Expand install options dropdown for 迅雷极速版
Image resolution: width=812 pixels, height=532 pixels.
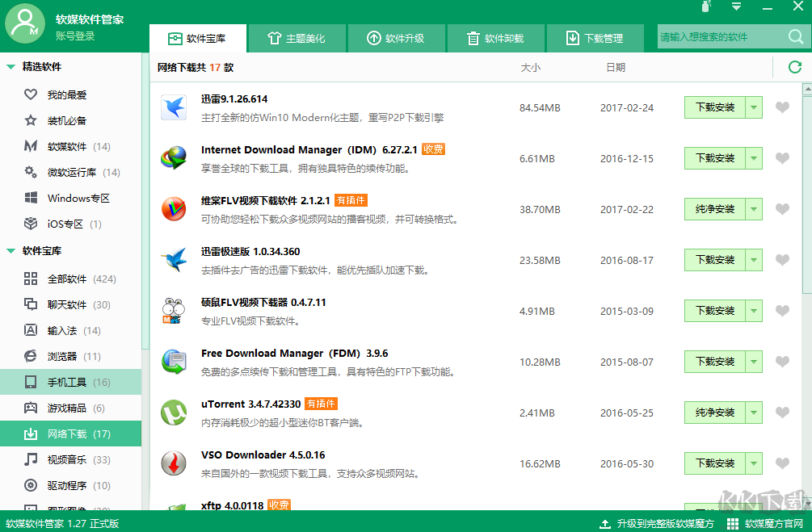click(x=754, y=260)
